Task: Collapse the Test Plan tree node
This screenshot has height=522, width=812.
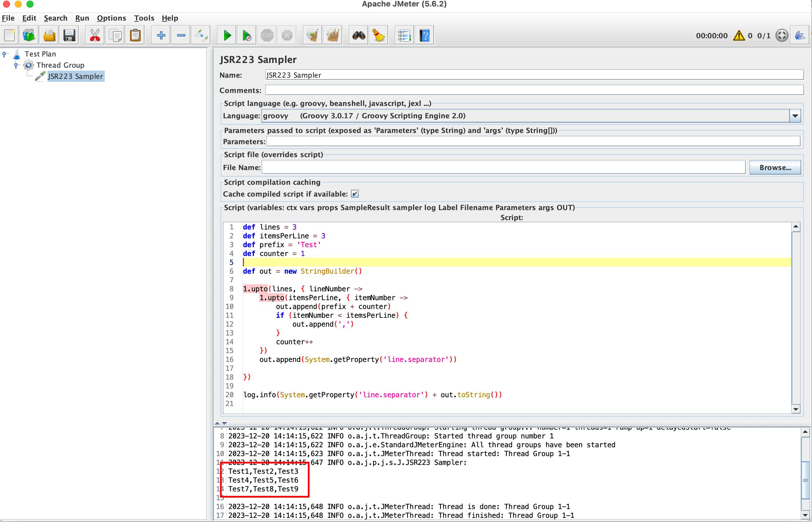Action: [x=4, y=54]
